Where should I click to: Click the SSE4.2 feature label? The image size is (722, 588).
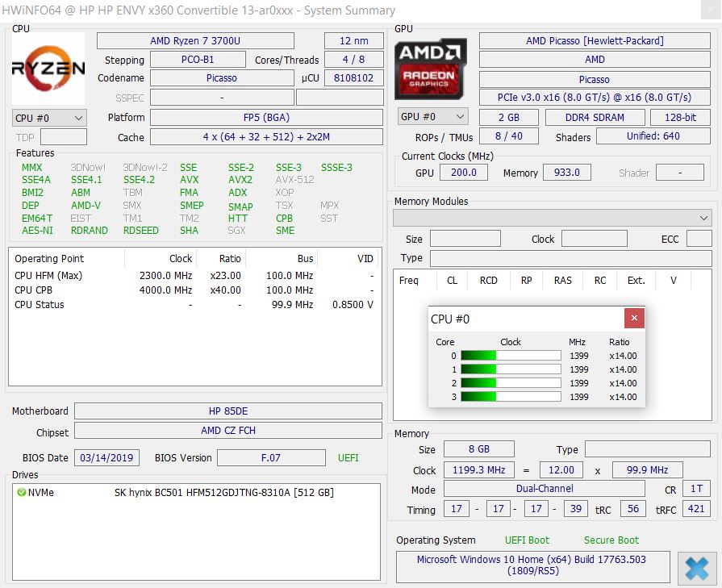pos(139,180)
